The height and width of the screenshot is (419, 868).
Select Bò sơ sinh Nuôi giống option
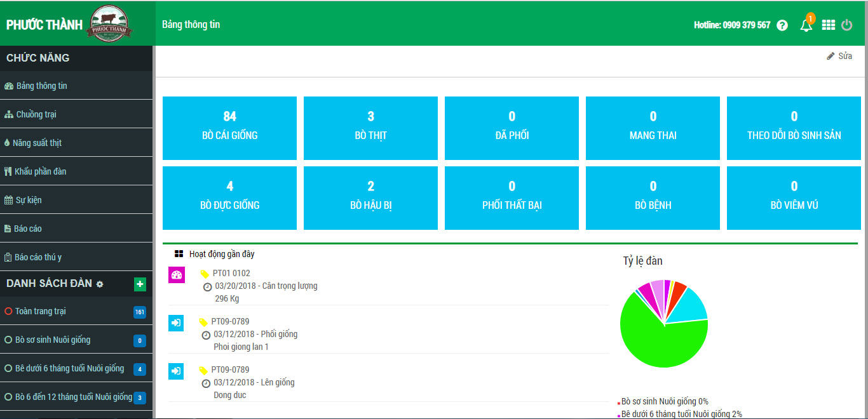[9, 340]
